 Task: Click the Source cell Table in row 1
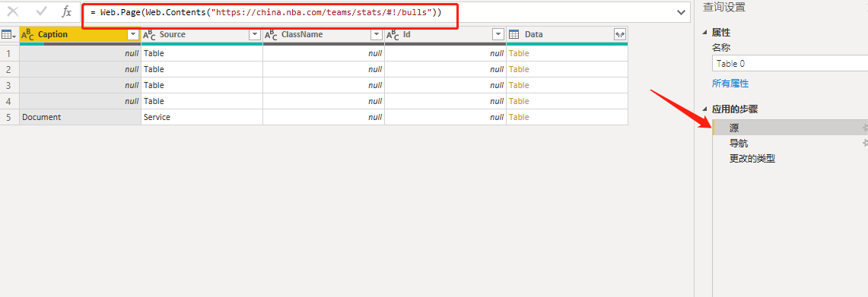click(202, 54)
